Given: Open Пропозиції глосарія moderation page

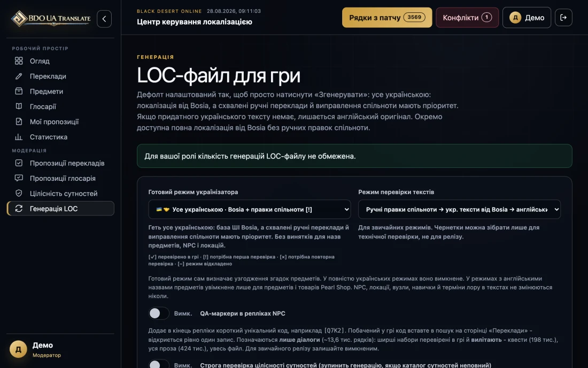Looking at the screenshot, I should pos(60,178).
